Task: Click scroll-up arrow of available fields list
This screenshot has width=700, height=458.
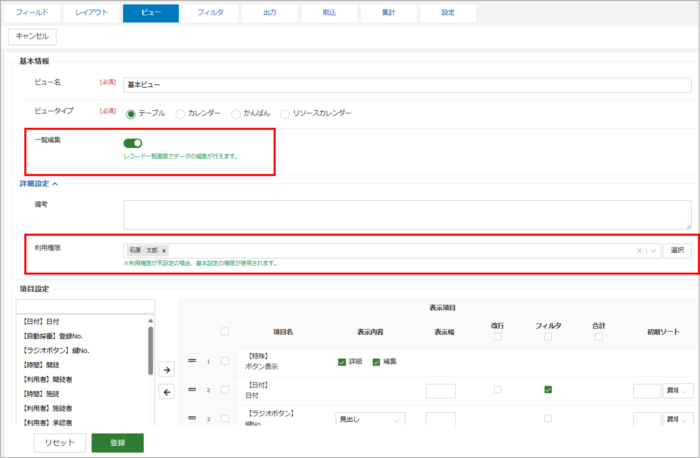Action: tap(150, 321)
